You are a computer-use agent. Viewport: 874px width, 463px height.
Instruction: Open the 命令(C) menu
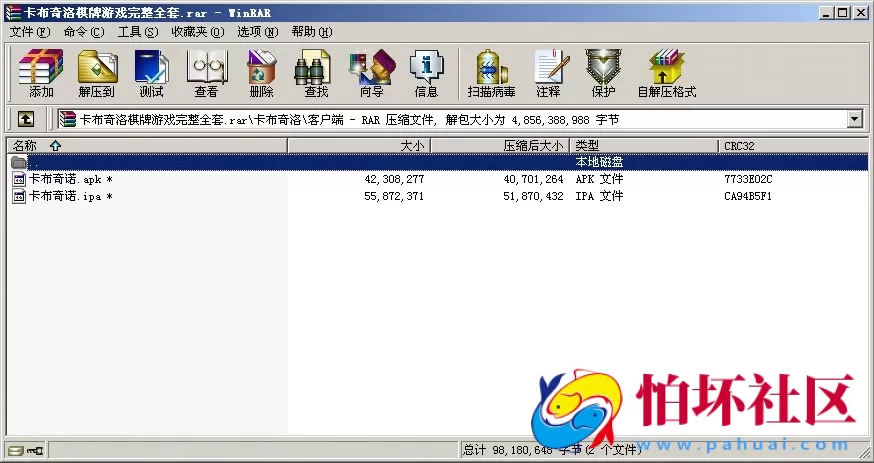84,32
